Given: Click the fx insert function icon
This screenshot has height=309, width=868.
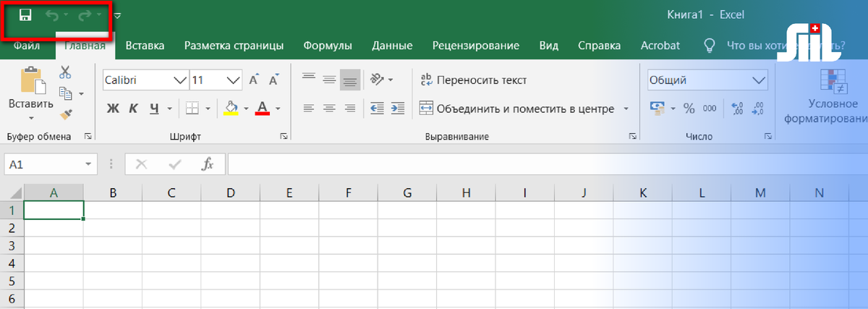Looking at the screenshot, I should click(208, 164).
